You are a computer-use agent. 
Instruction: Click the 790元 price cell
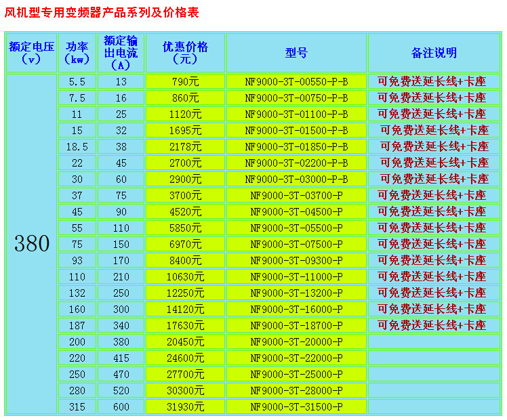click(185, 81)
